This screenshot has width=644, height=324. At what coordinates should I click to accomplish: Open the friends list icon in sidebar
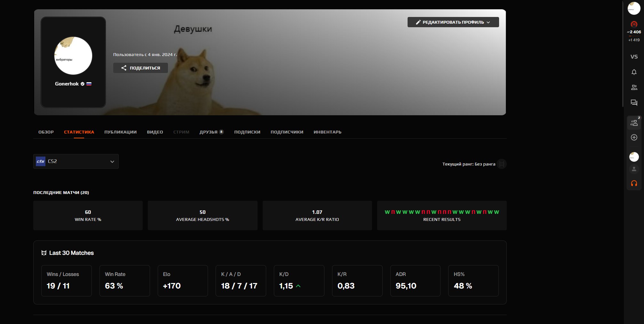click(634, 87)
